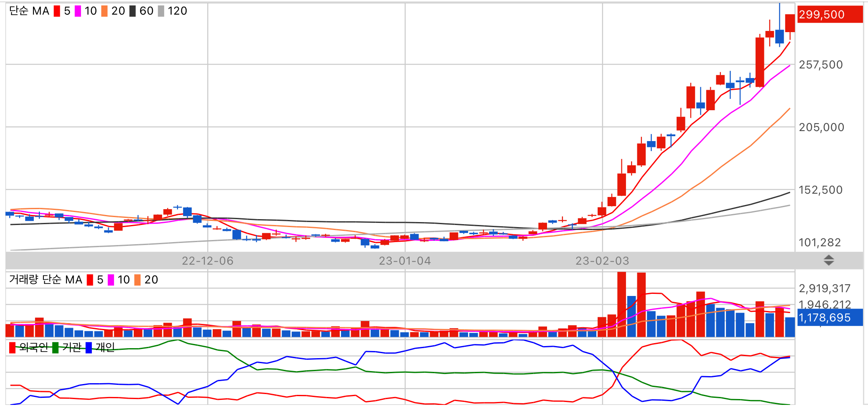
Task: Click the chart resize up-down arrow handle
Action: point(829,260)
